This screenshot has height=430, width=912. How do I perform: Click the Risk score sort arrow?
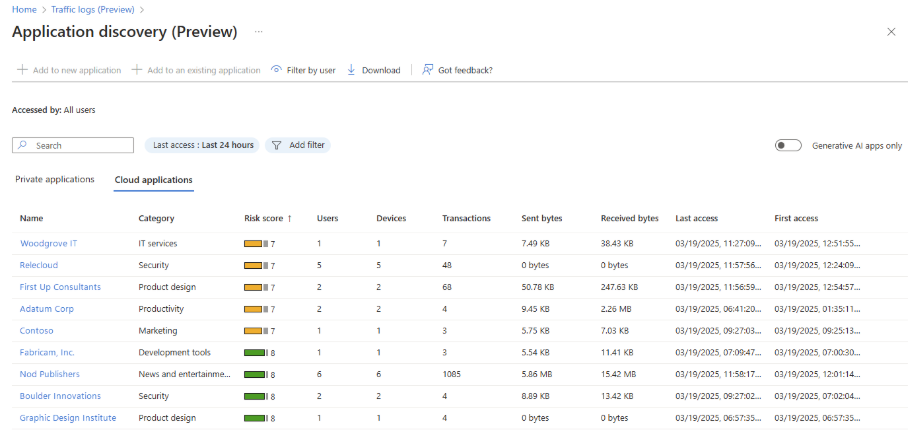pyautogui.click(x=289, y=218)
